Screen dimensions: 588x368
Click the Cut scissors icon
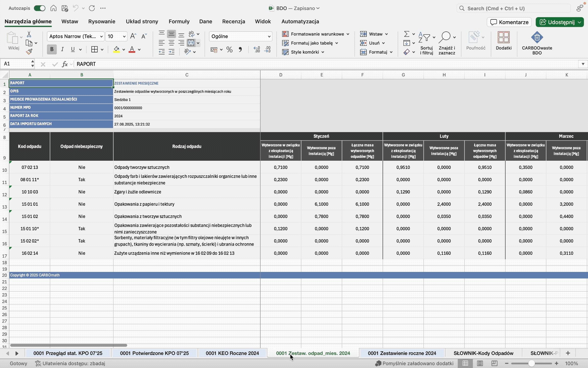[x=29, y=34]
